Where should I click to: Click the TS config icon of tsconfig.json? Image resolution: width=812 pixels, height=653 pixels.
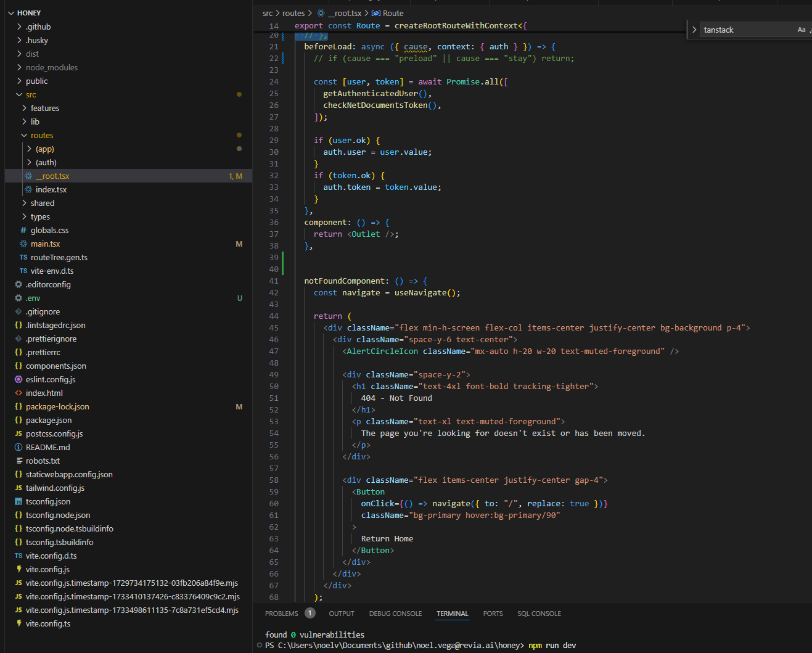[x=18, y=501]
